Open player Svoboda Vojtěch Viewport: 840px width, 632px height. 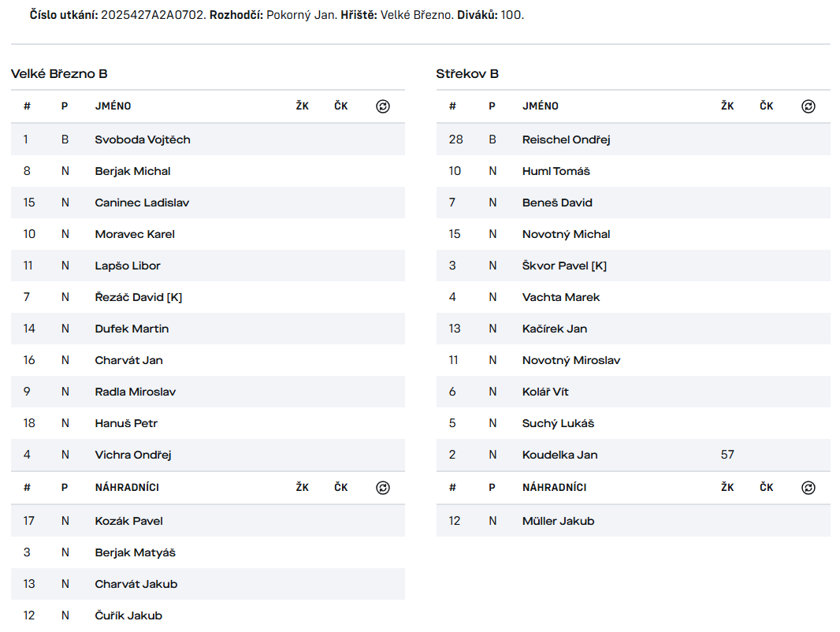143,139
